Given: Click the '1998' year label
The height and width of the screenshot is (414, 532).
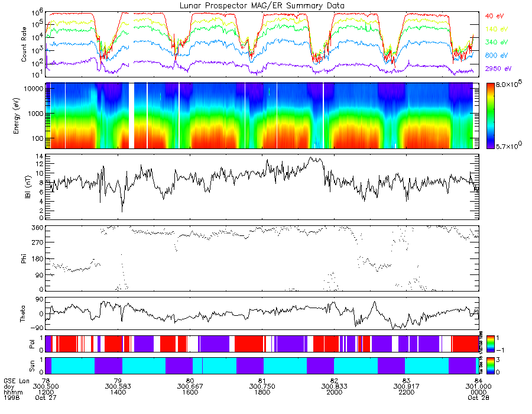Looking at the screenshot, I should pos(12,397).
